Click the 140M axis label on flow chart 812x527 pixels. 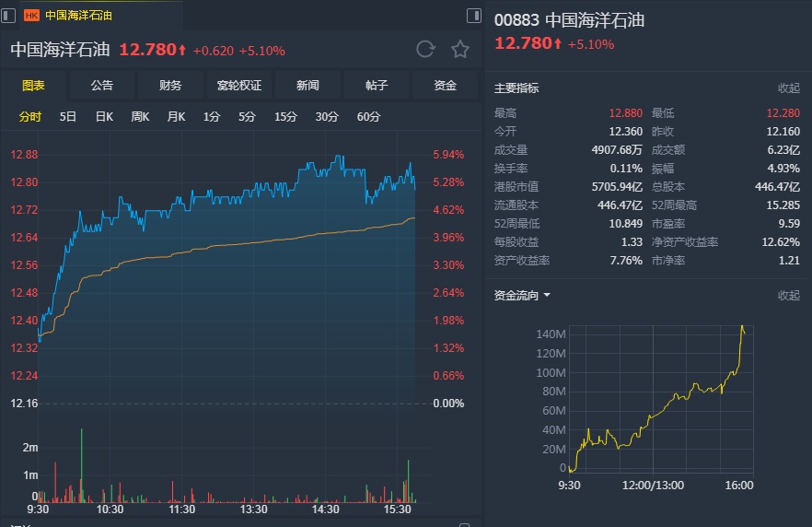pyautogui.click(x=551, y=334)
